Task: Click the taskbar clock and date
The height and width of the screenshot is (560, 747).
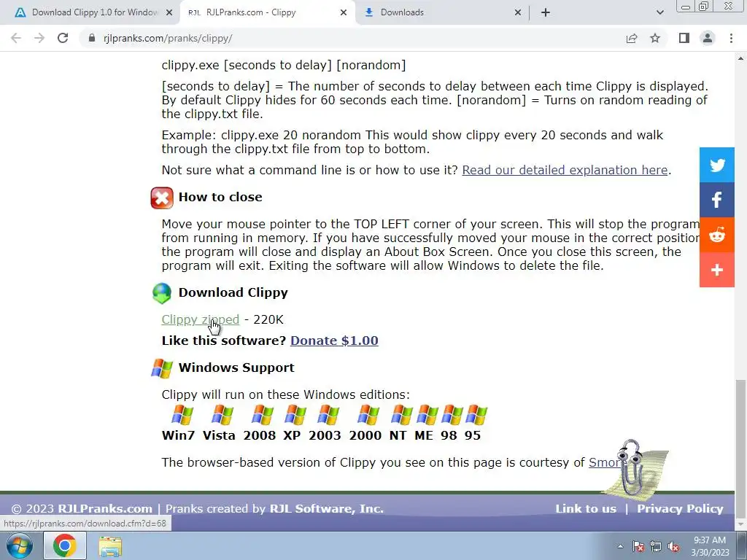Action: pos(710,546)
